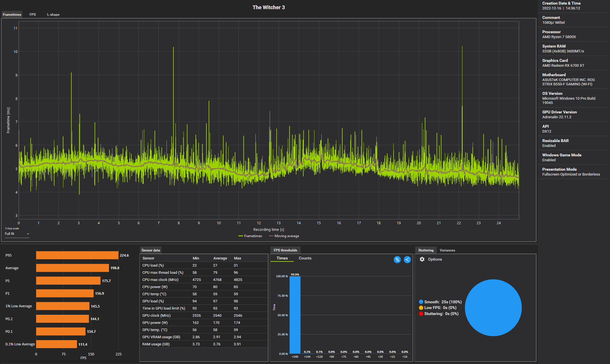Screen dimensions: 610x364
Task: Toggle Frametimes series in chart legend
Action: [x=250, y=236]
